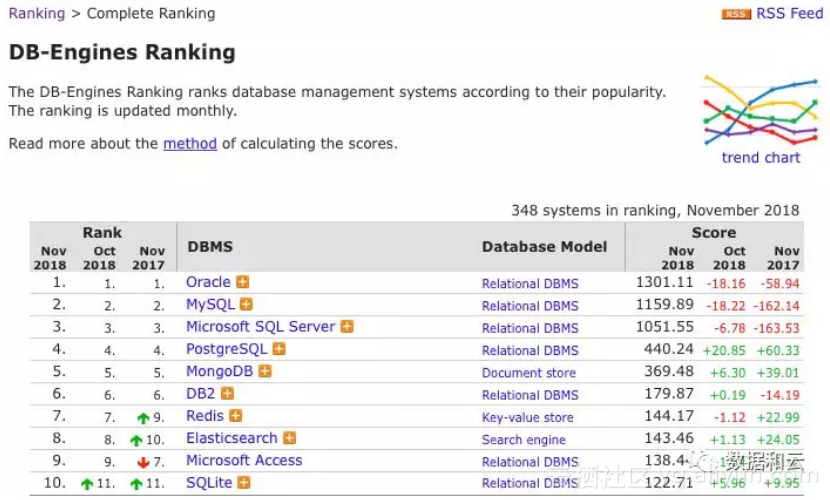Click the Rank column header

point(102,232)
